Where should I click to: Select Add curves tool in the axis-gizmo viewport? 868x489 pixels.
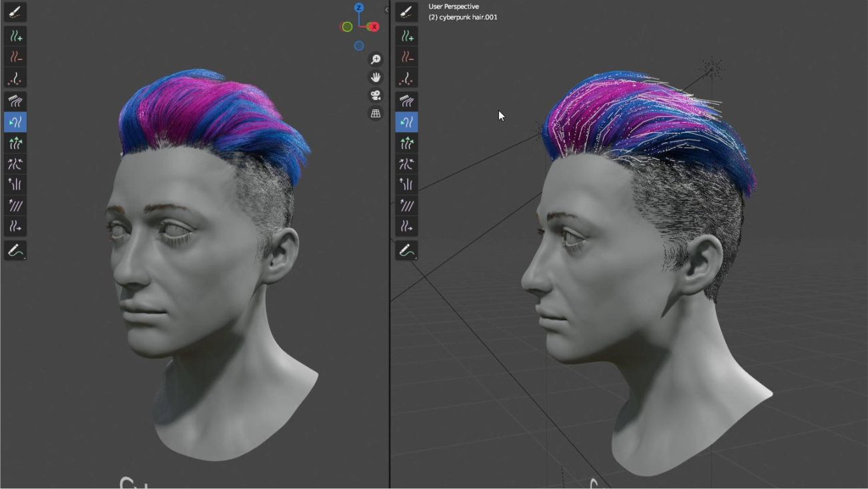click(x=15, y=36)
